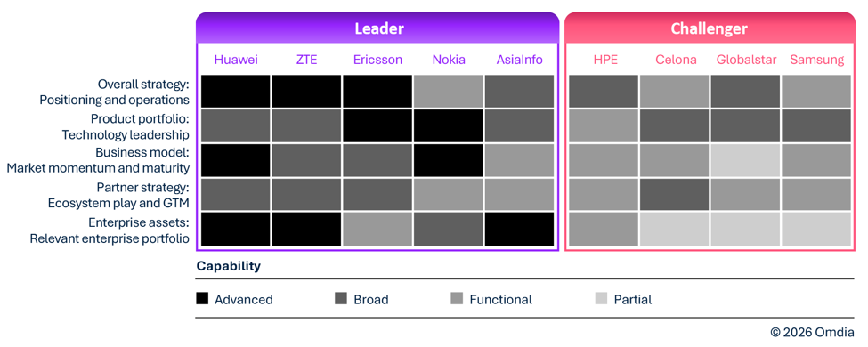Image resolution: width=868 pixels, height=347 pixels.
Task: Click the Huawei column label
Action: (x=236, y=60)
